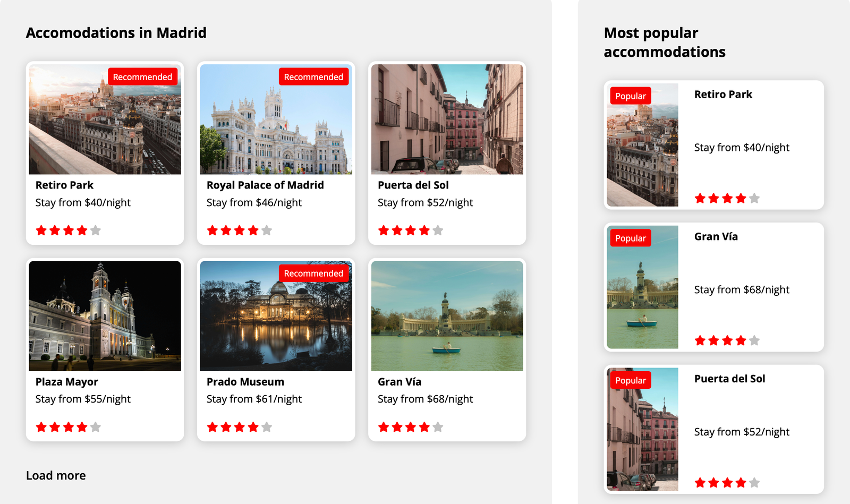Screen dimensions: 850x504
Task: Click the first red star under Royal Palace of Madrid
Action: [x=212, y=230]
